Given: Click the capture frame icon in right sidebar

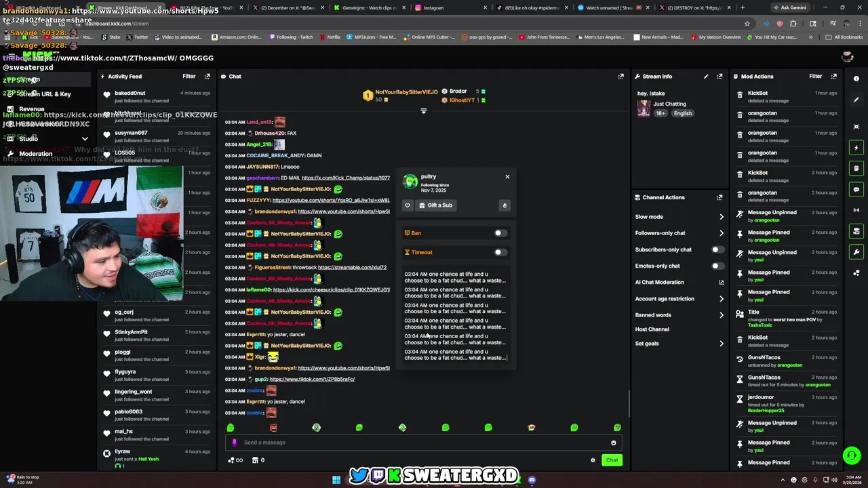Looking at the screenshot, I should [856, 127].
